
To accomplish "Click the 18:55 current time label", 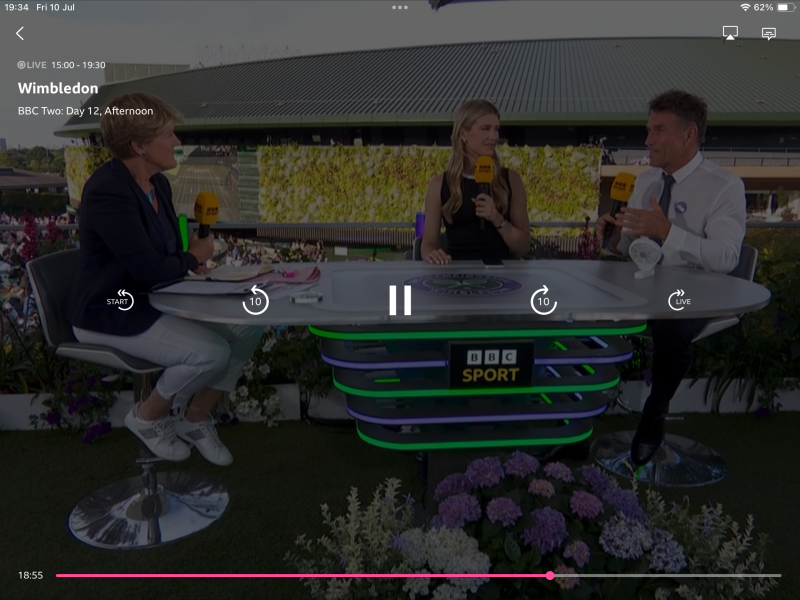I will [x=31, y=576].
